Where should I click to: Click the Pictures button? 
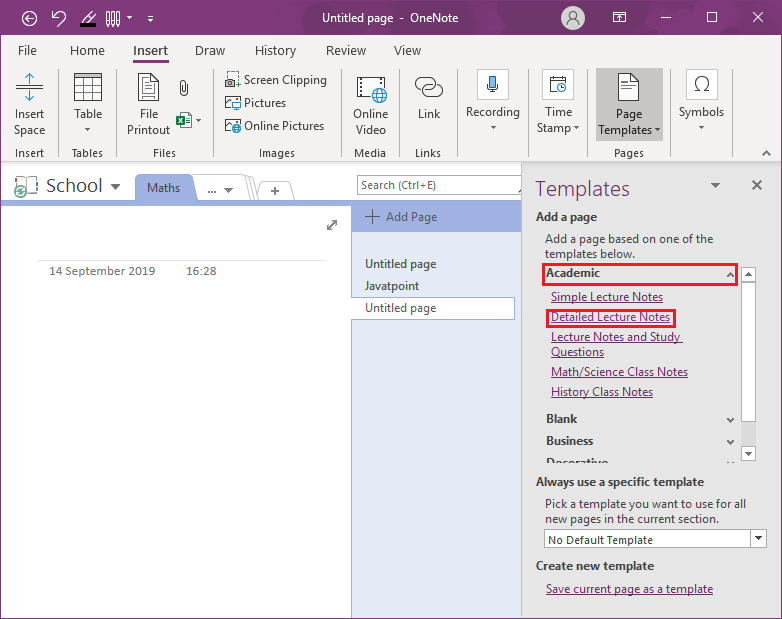pos(255,103)
